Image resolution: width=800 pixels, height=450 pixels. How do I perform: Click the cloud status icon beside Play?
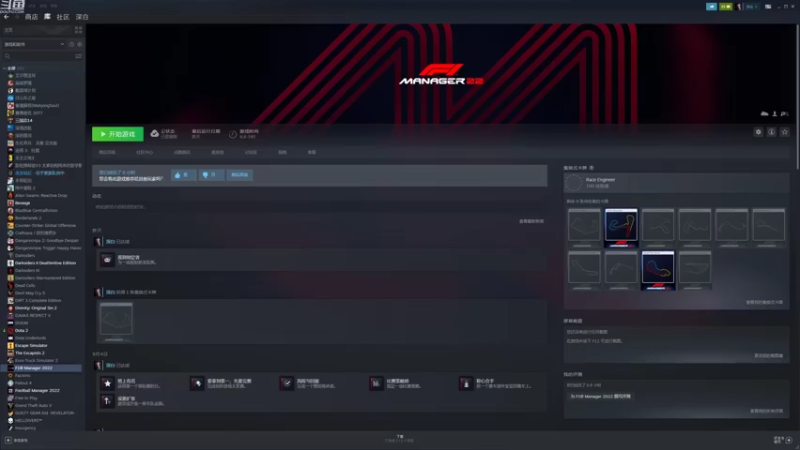[x=155, y=134]
